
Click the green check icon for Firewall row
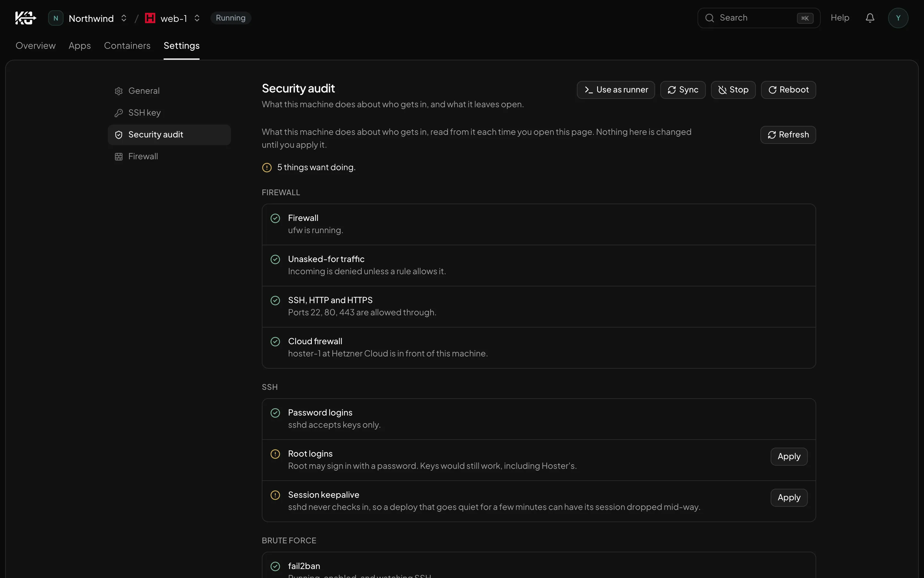[275, 218]
